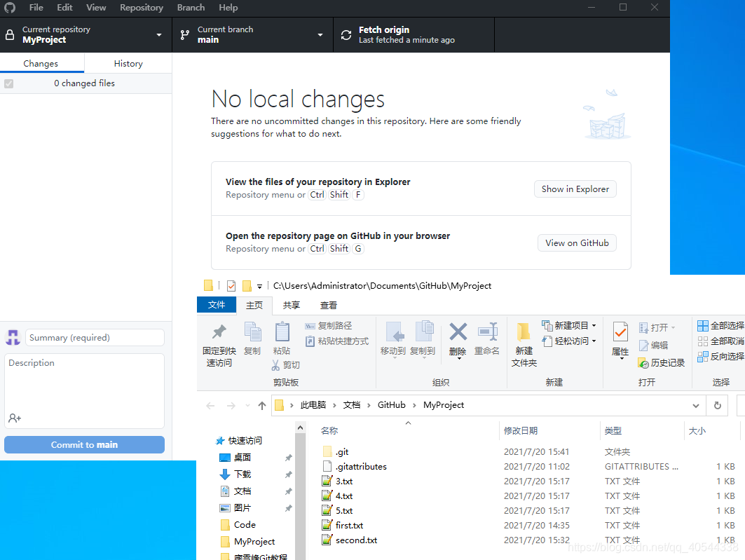Open 桌面 in the navigation pane
The image size is (745, 560).
pyautogui.click(x=242, y=458)
